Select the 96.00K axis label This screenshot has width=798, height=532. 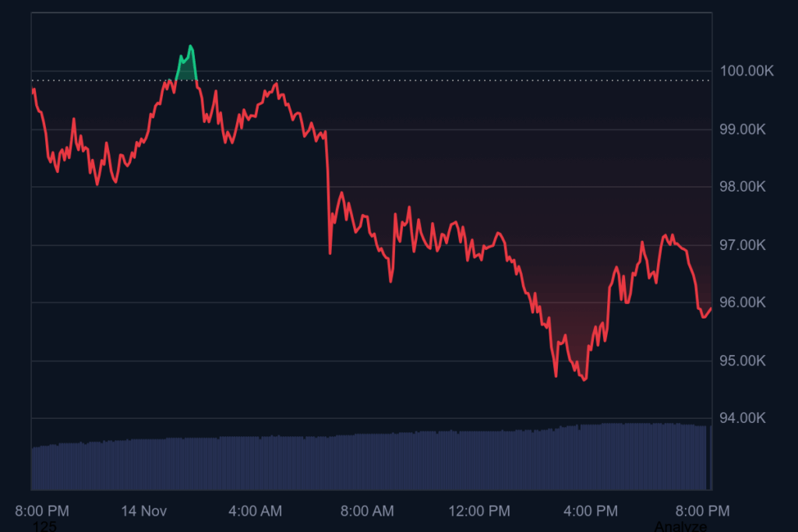point(743,301)
